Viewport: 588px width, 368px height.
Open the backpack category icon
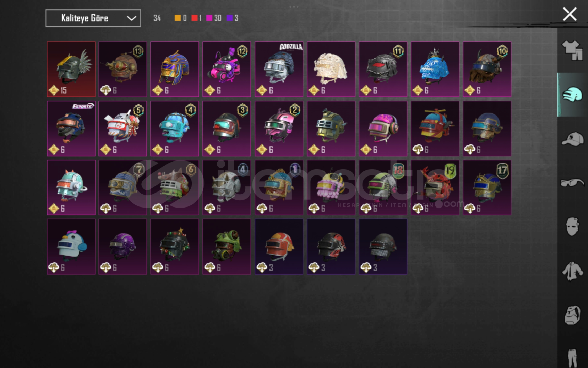[x=572, y=315]
